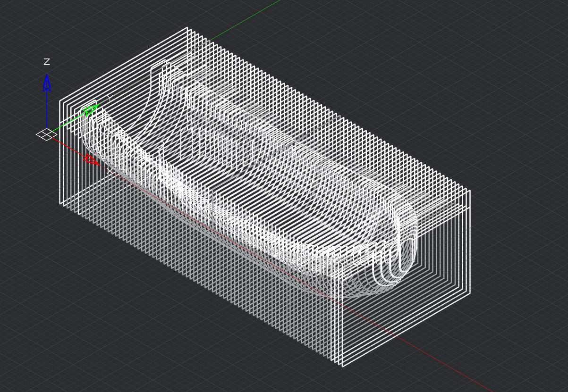
Task: Pick the UCS origin diamond marker
Action: 46,134
